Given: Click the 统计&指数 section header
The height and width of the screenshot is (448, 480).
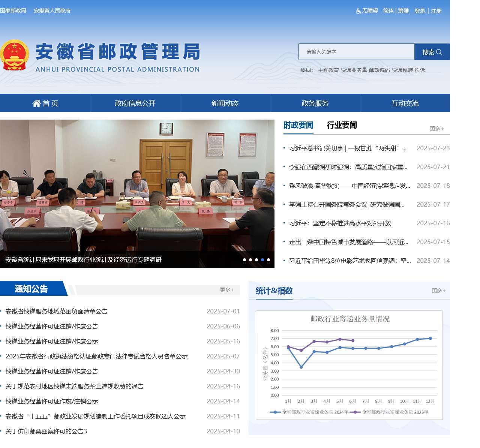Looking at the screenshot, I should [274, 291].
